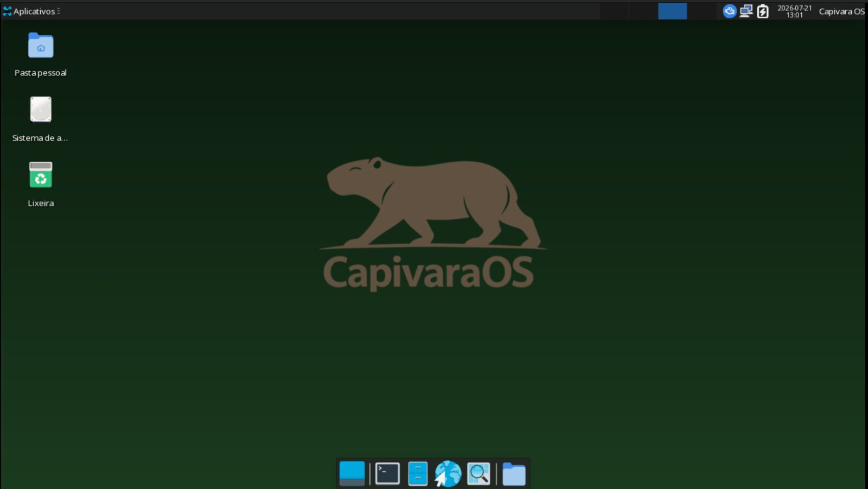Click the Sistema de a... label
Viewport: 868px width, 489px height.
[x=40, y=138]
